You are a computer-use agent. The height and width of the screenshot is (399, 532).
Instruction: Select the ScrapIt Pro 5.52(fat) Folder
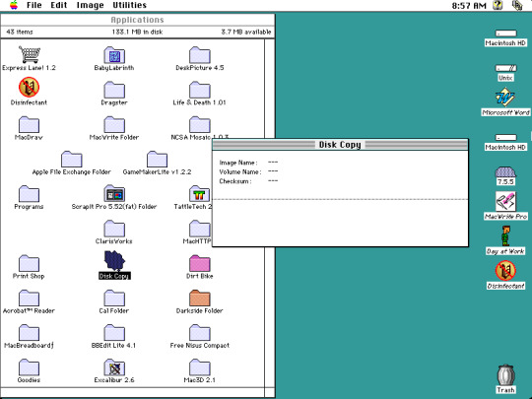tap(114, 194)
